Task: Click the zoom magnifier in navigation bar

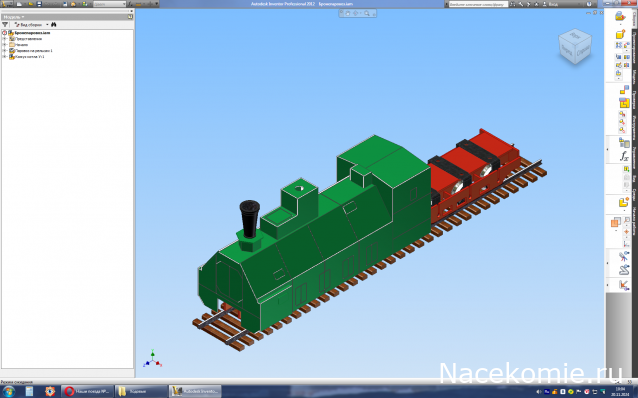Action: pos(367,13)
